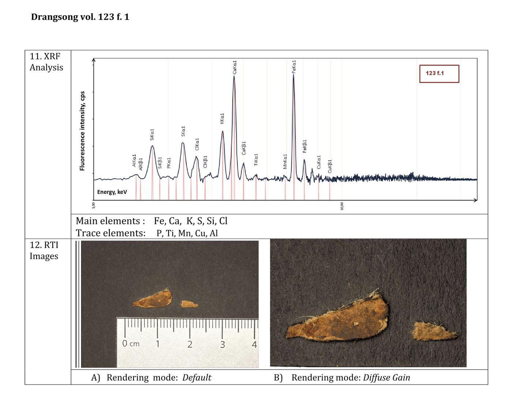Open the Default rendering mode RTI image
The height and width of the screenshot is (420, 512).
pyautogui.click(x=170, y=304)
